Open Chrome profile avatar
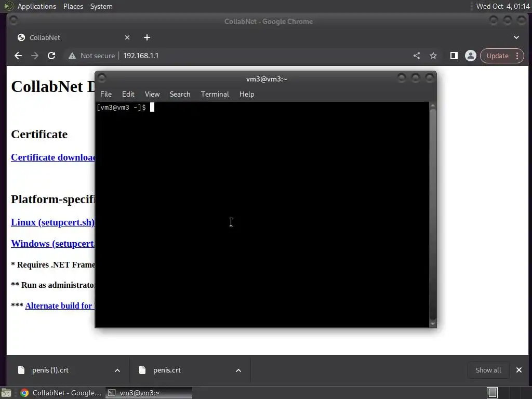Screen dimensions: 532x399 (x=471, y=56)
